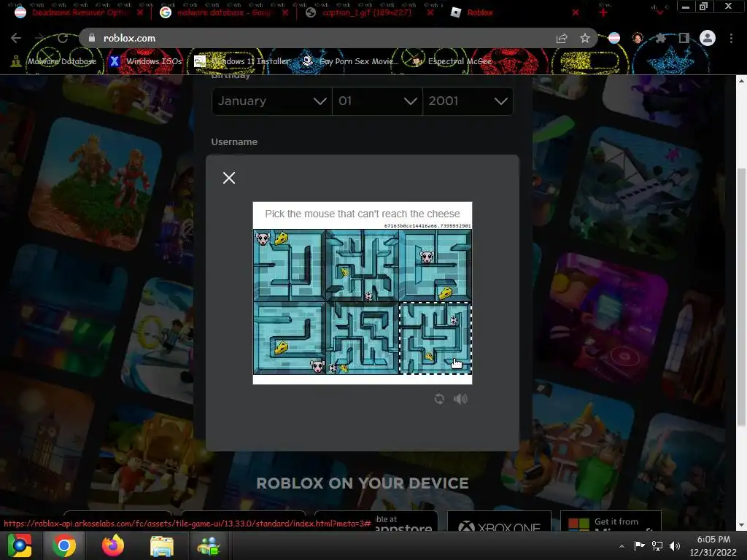This screenshot has width=747, height=560.
Task: Open the Windows Start button
Action: click(20, 545)
